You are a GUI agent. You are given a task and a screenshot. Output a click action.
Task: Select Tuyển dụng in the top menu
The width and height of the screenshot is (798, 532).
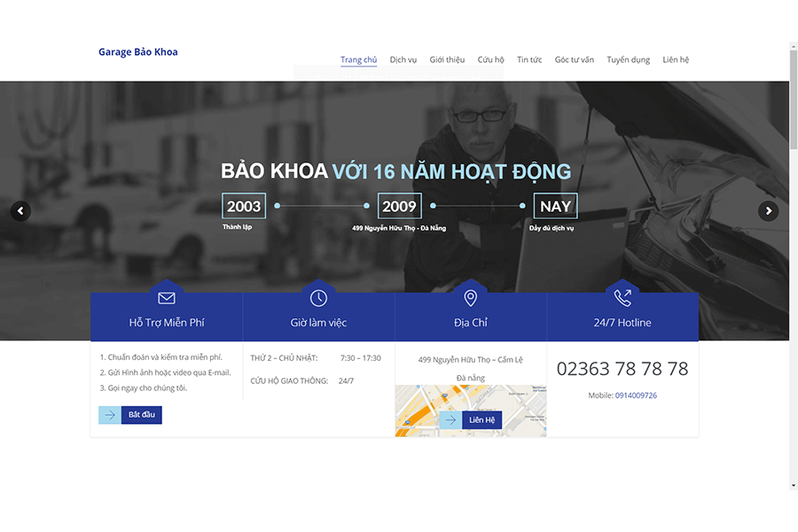tap(628, 59)
